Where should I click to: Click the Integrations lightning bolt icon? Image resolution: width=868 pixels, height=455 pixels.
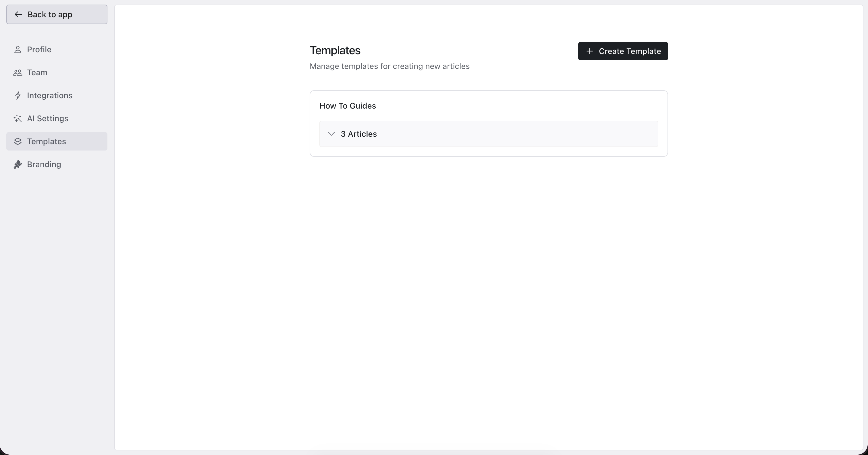[x=18, y=95]
